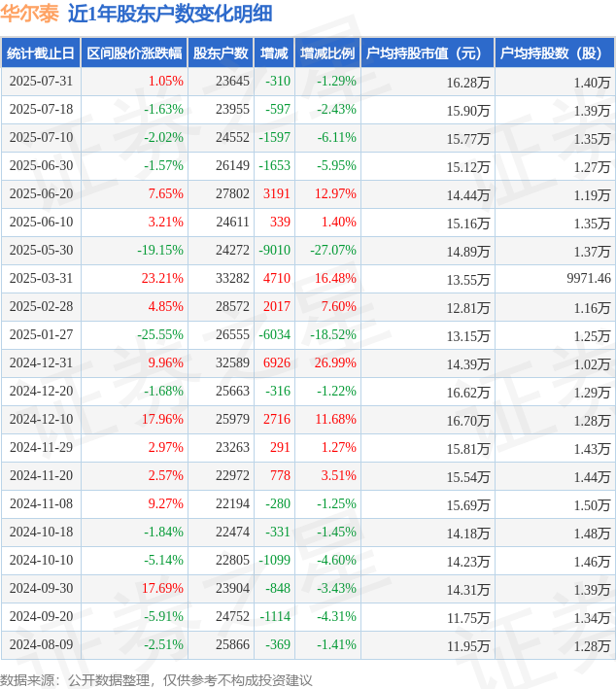The image size is (616, 689).
Task: Click the date cell 2024-12-20
Action: (x=41, y=391)
